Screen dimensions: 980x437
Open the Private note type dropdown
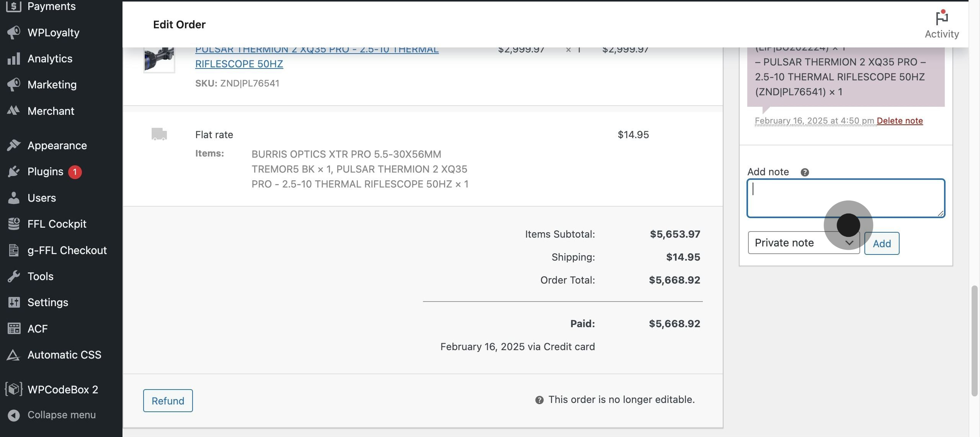point(803,243)
